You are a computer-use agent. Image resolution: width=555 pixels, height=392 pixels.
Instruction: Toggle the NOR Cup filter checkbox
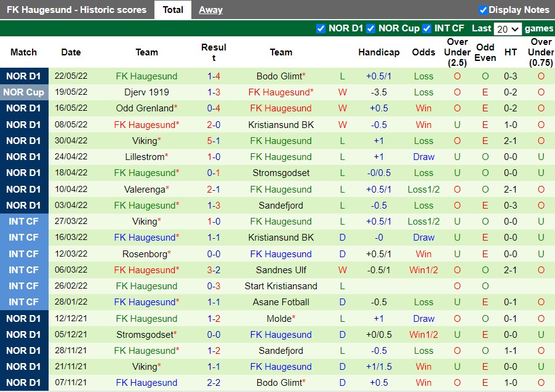pyautogui.click(x=371, y=28)
